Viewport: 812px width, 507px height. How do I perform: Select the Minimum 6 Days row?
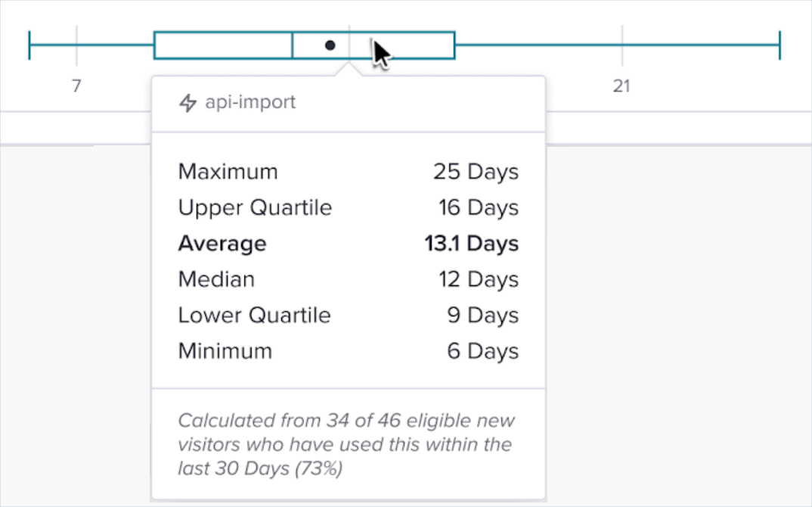(348, 351)
